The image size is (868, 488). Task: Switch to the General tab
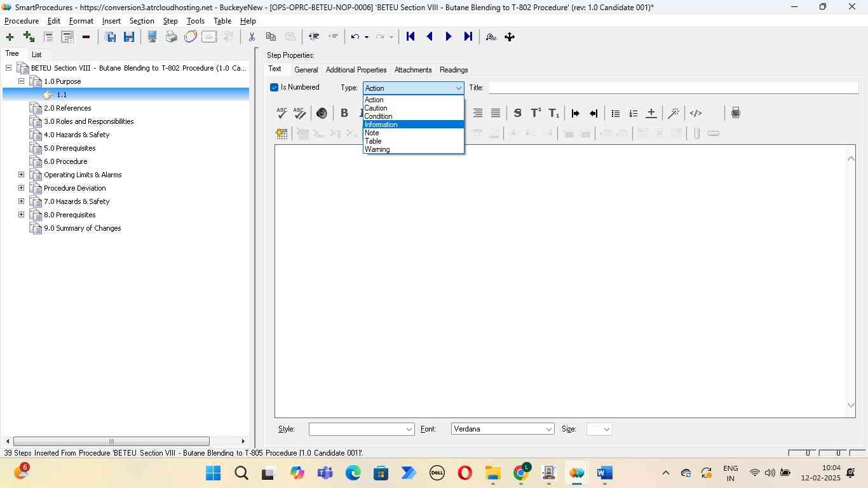(x=306, y=70)
